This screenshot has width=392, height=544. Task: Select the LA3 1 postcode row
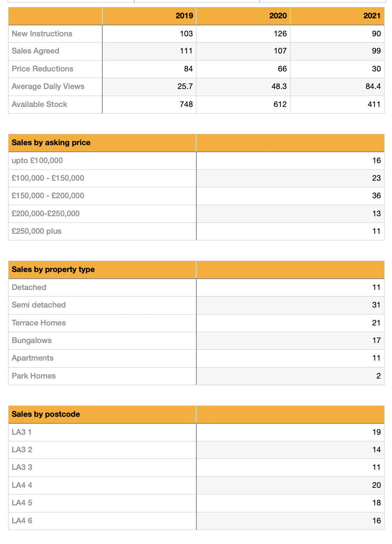pos(22,432)
